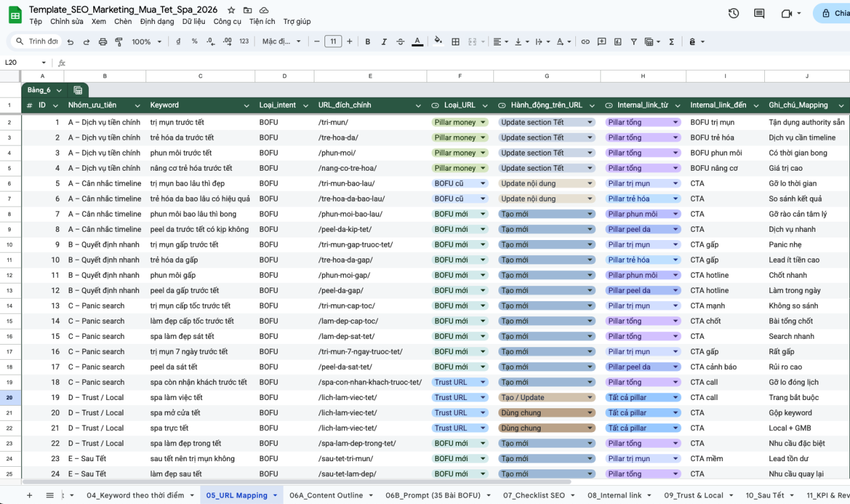
Task: Insert a chart
Action: point(617,42)
